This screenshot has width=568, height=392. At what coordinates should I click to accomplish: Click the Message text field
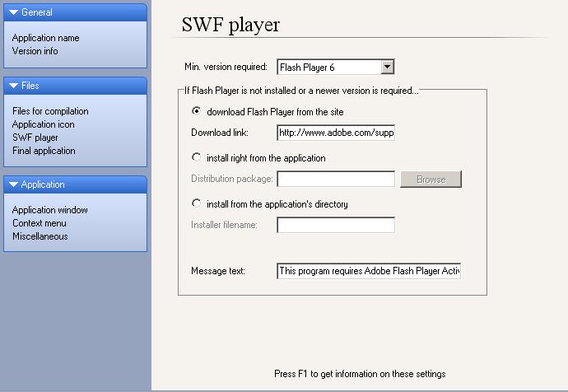(369, 271)
